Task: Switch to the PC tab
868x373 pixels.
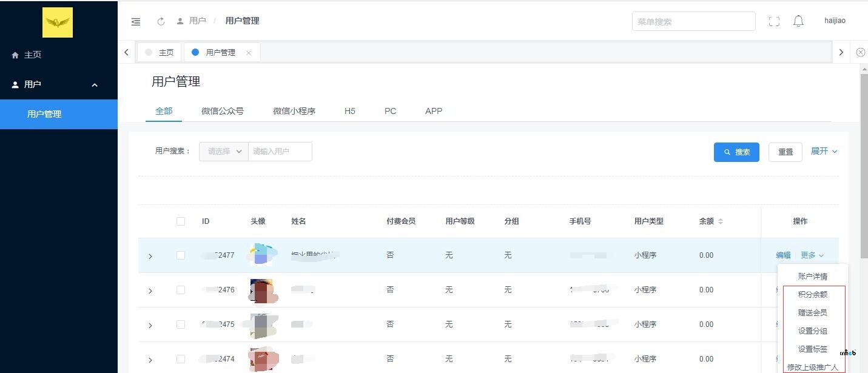Action: [x=391, y=111]
